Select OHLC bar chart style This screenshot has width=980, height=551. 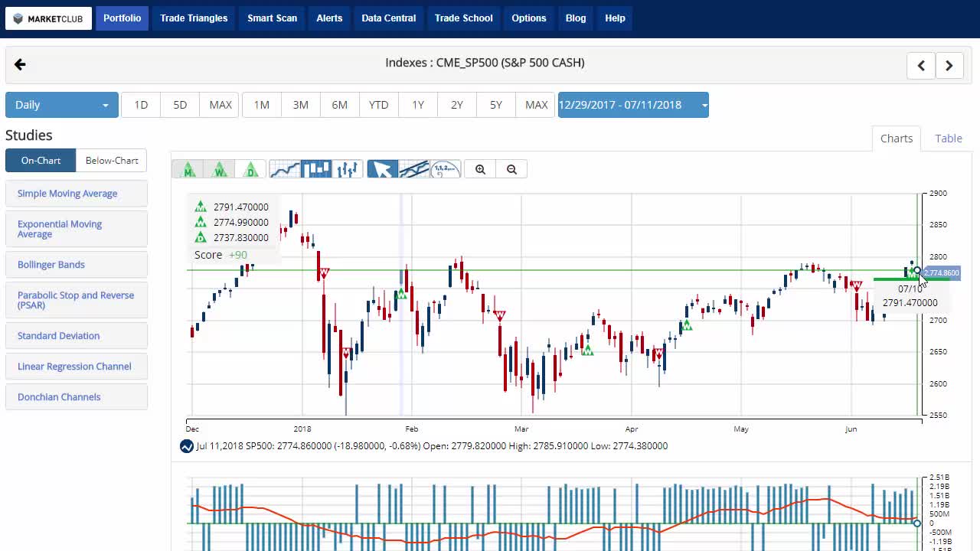tap(348, 169)
